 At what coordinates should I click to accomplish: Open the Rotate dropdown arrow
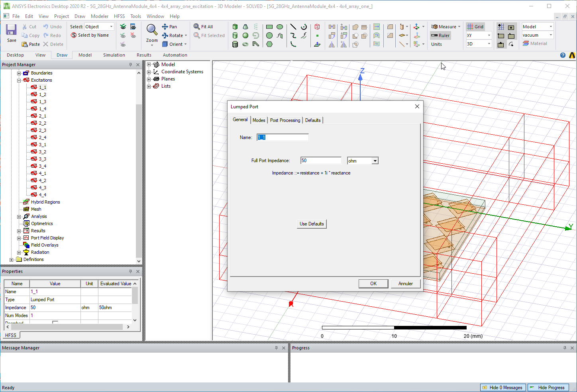pos(186,35)
